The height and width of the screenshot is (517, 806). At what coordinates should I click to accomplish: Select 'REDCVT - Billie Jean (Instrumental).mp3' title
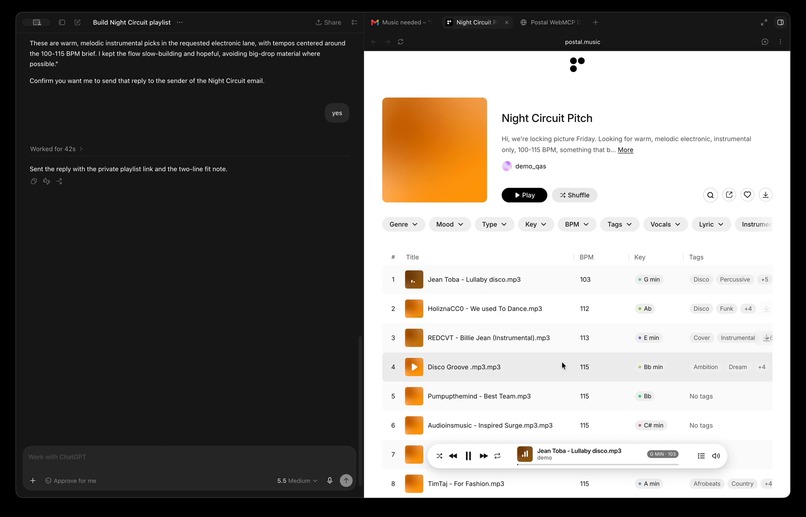click(489, 338)
